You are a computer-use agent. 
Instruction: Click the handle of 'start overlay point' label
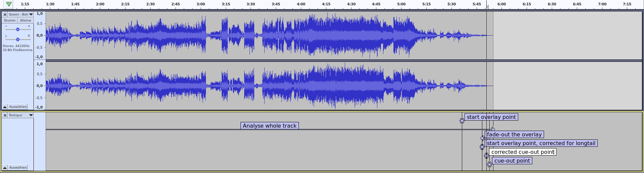click(x=462, y=121)
